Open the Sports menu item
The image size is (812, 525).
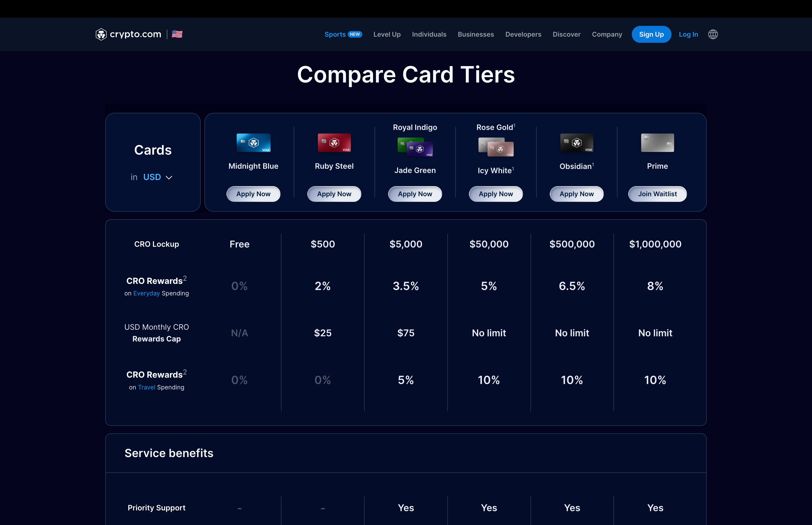tap(335, 35)
